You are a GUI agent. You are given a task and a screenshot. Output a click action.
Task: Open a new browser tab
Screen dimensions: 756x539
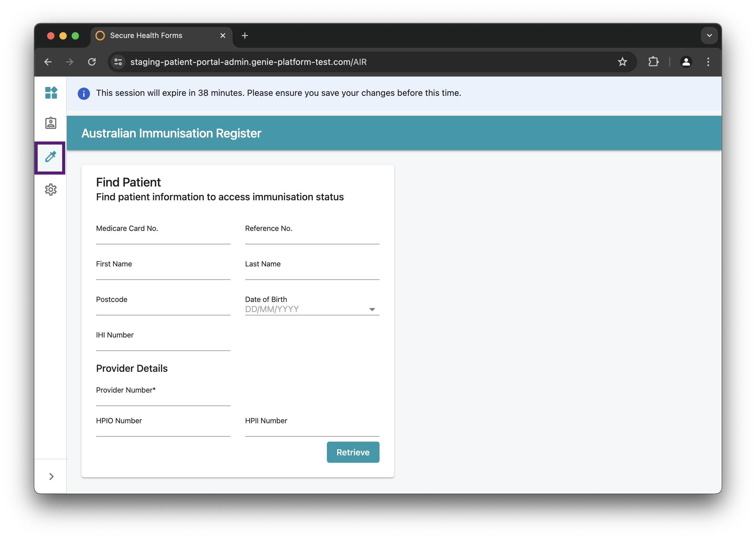click(x=245, y=36)
